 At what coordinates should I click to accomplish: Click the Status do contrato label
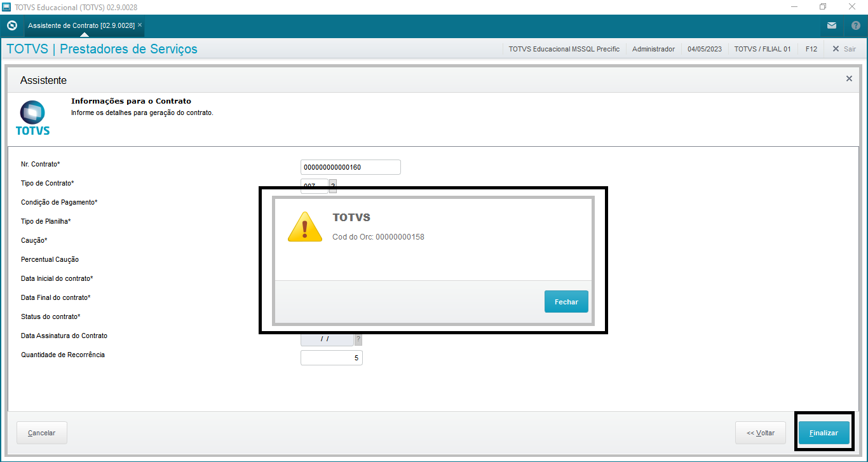(x=51, y=316)
